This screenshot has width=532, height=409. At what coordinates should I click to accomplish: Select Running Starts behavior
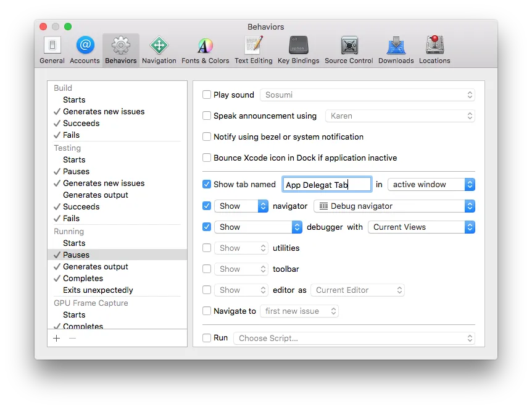(x=117, y=243)
